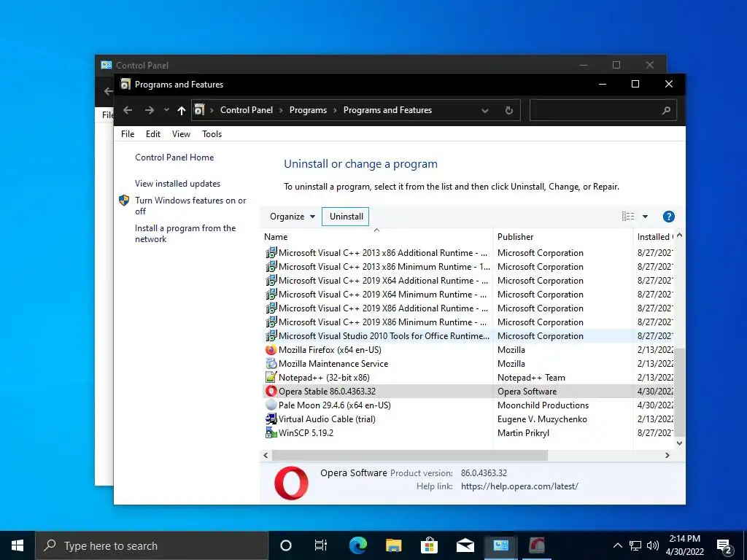Click the search magnifier icon
747x560 pixels.
coord(666,111)
